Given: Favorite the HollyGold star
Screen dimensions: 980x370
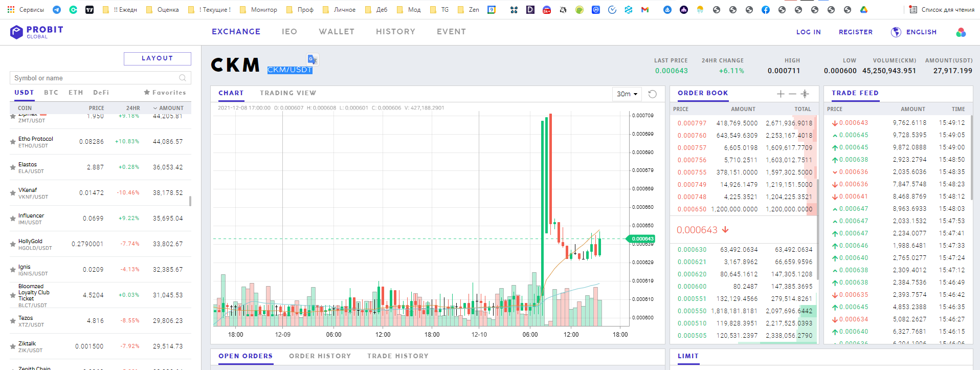Looking at the screenshot, I should coord(13,244).
